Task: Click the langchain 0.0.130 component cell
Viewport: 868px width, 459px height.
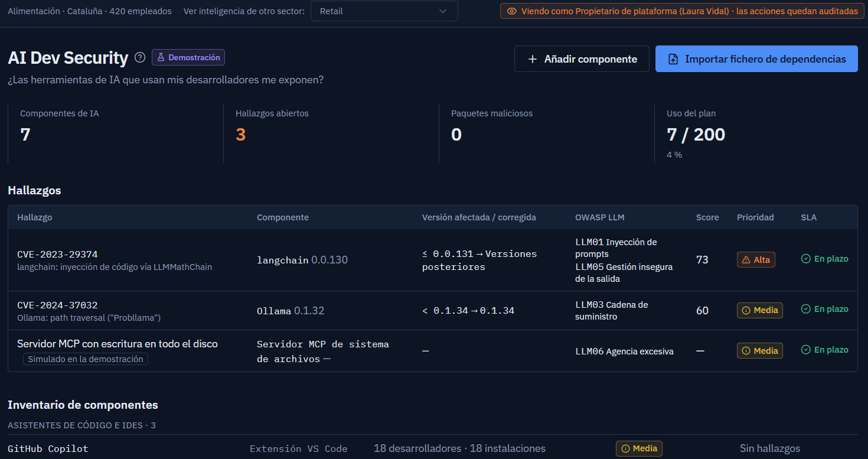Action: pos(302,260)
